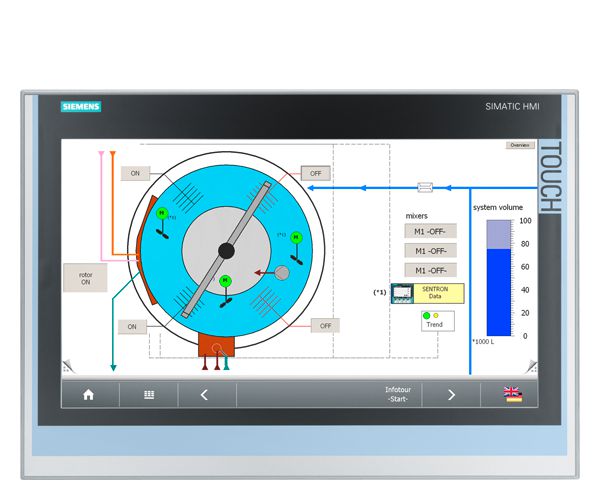Toggle the top-left ON switch

(x=135, y=173)
